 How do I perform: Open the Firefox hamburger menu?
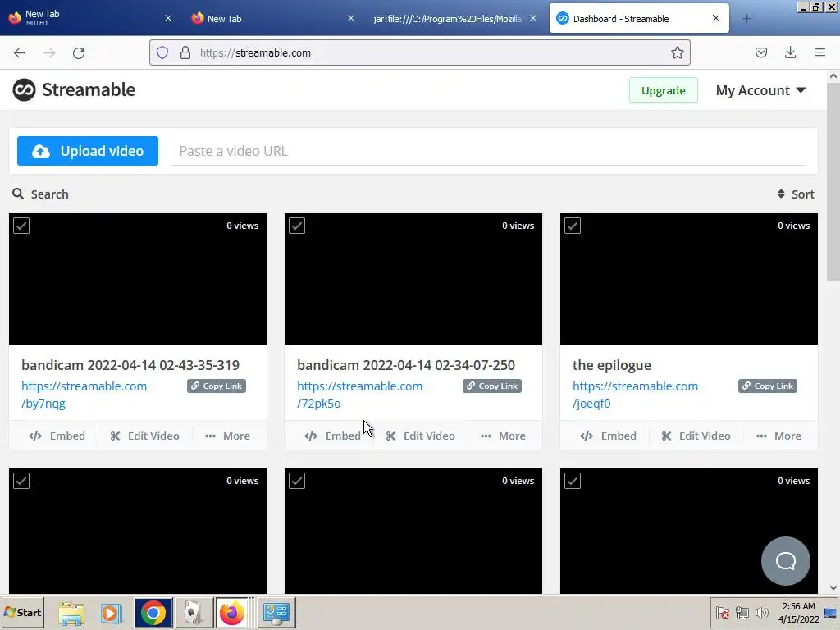click(x=820, y=52)
